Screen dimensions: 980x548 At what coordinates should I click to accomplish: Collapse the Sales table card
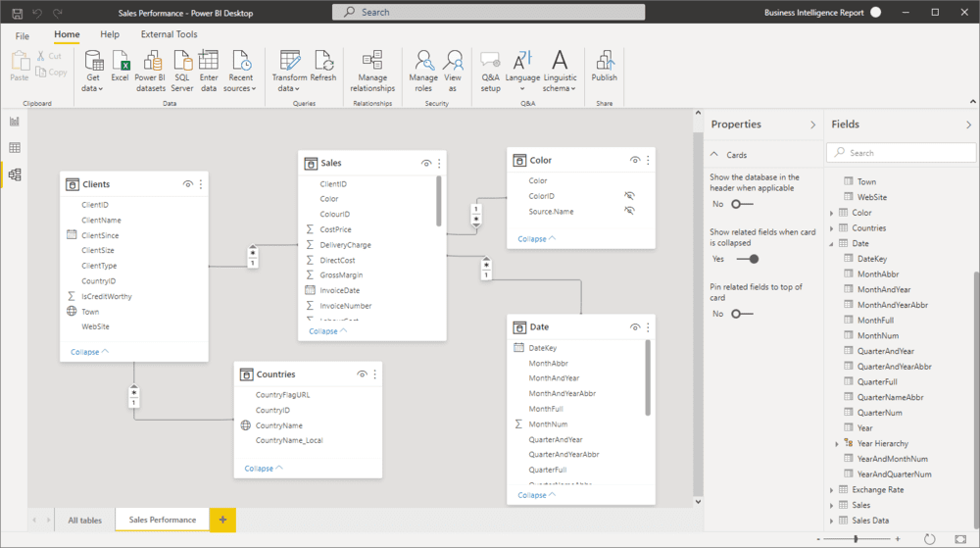(x=327, y=331)
